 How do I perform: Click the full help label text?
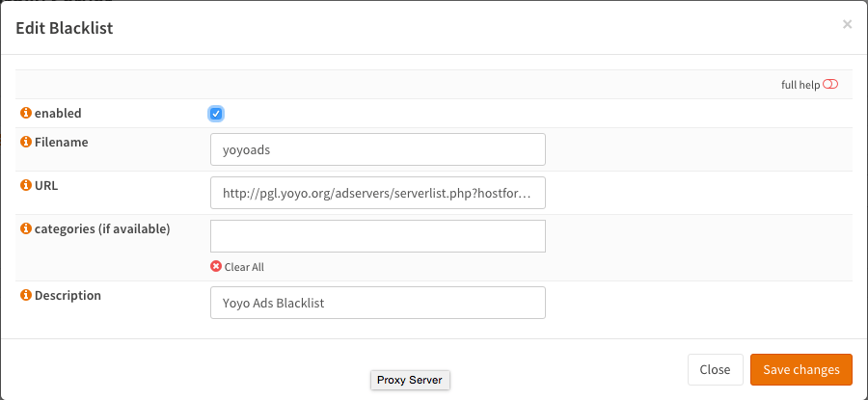[800, 85]
